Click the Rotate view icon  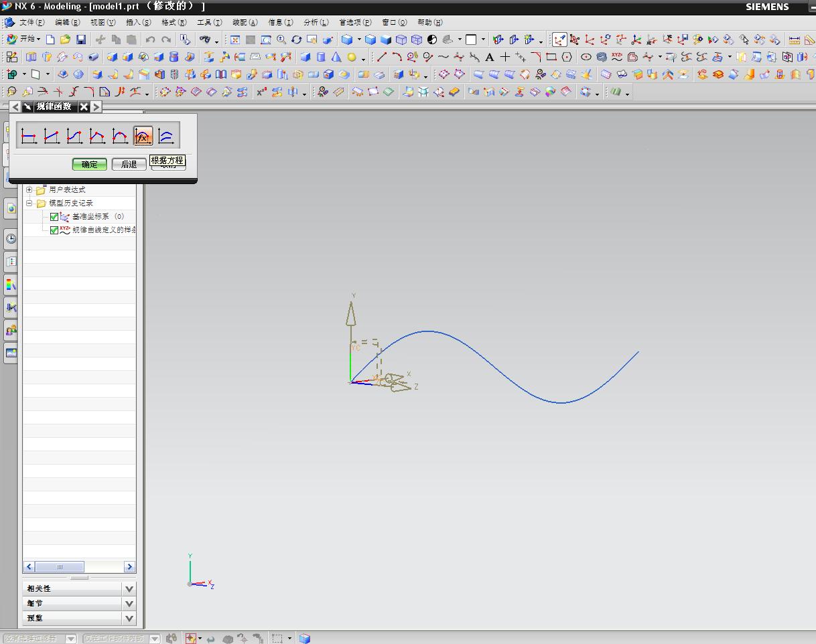[296, 39]
